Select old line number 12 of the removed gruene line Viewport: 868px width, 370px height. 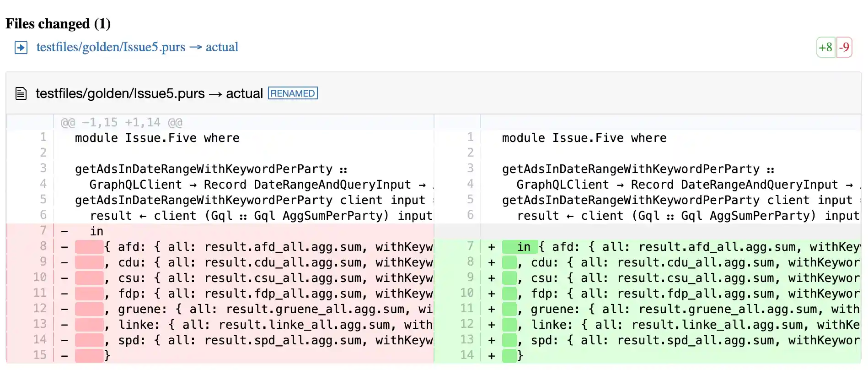click(x=40, y=309)
